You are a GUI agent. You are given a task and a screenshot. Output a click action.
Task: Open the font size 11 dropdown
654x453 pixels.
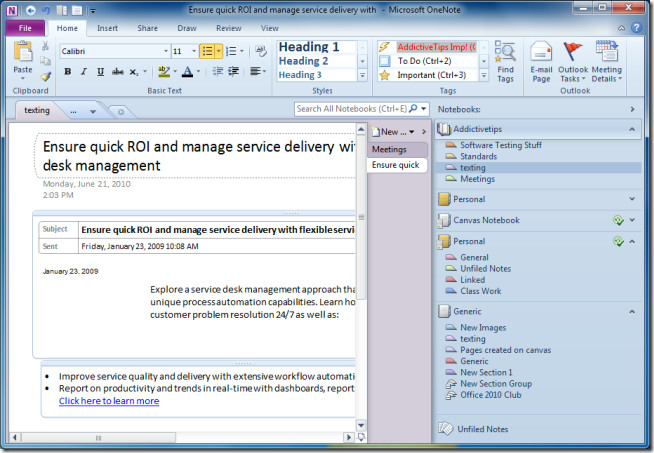[x=194, y=51]
